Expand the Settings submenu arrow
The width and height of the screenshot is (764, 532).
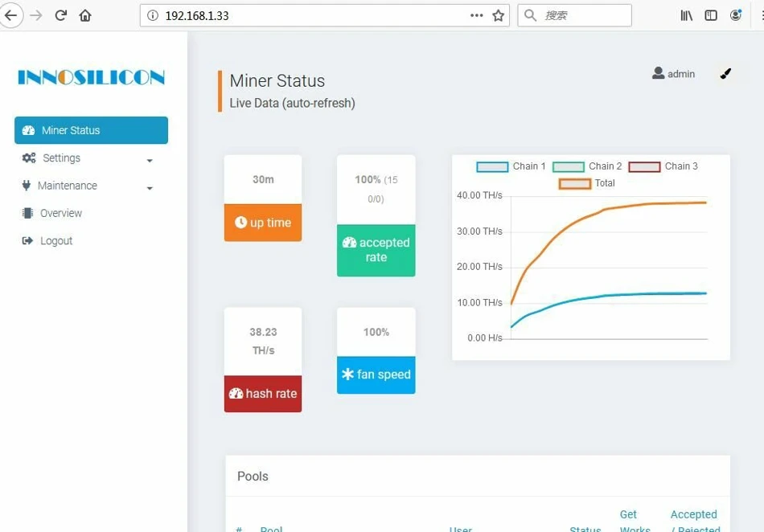coord(150,161)
